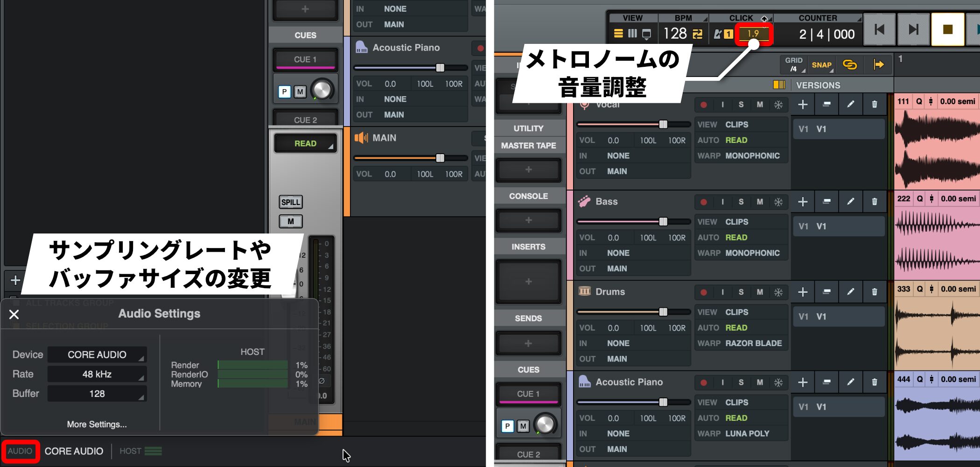Click the metronome icon in the CLICK section
Viewport: 980px width, 467px height.
click(x=718, y=34)
